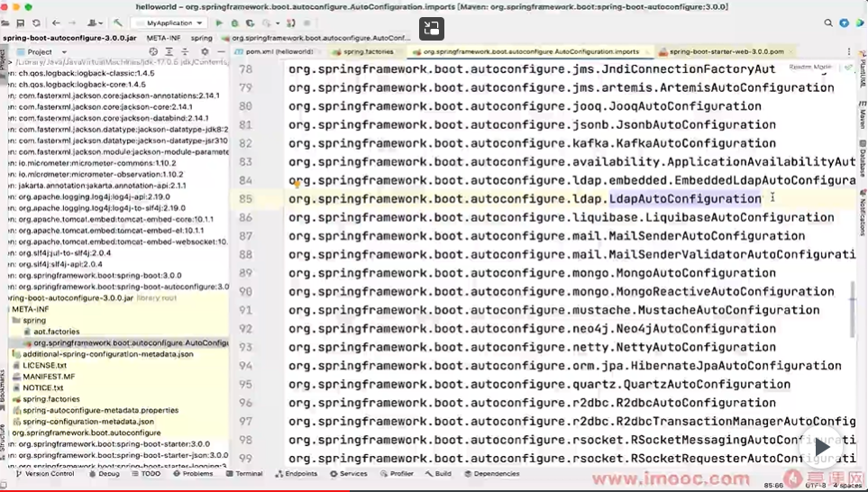
Task: Toggle Reader Mode in editor
Action: [x=809, y=67]
